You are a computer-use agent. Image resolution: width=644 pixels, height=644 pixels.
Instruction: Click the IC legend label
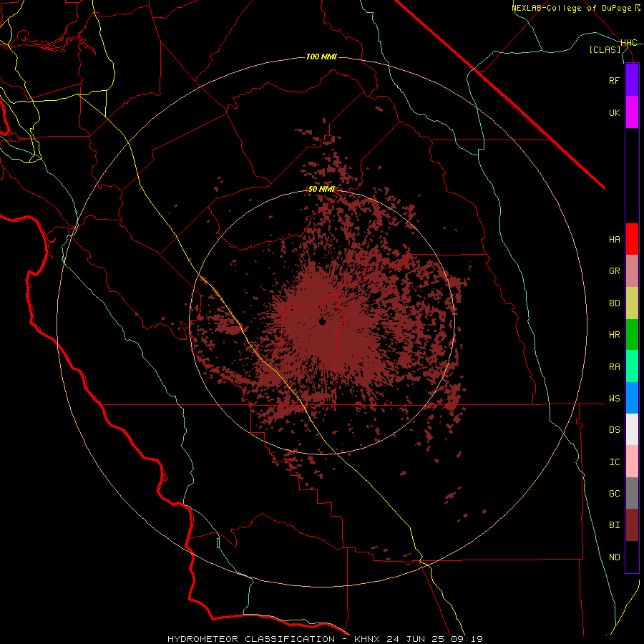click(x=614, y=462)
